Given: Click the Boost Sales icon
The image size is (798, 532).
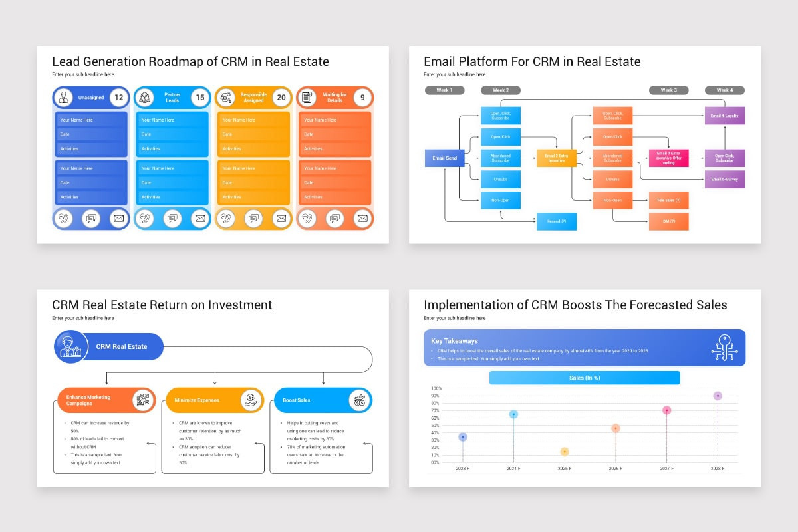Looking at the screenshot, I should [x=359, y=400].
